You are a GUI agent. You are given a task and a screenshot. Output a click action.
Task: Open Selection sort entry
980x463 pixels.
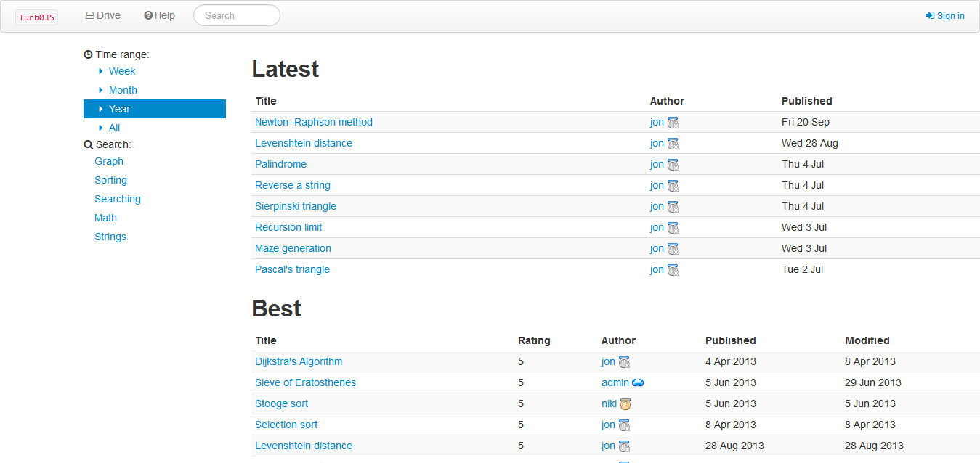(286, 425)
